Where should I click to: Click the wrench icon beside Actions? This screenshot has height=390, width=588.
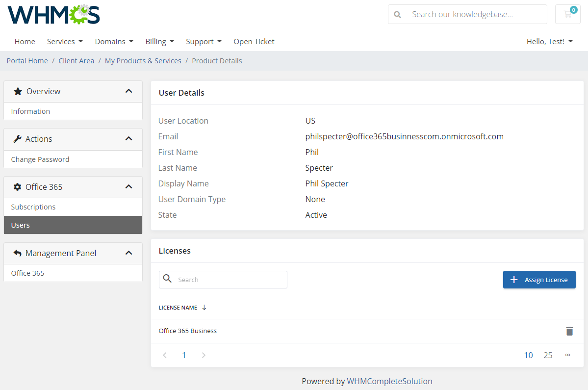coord(17,139)
